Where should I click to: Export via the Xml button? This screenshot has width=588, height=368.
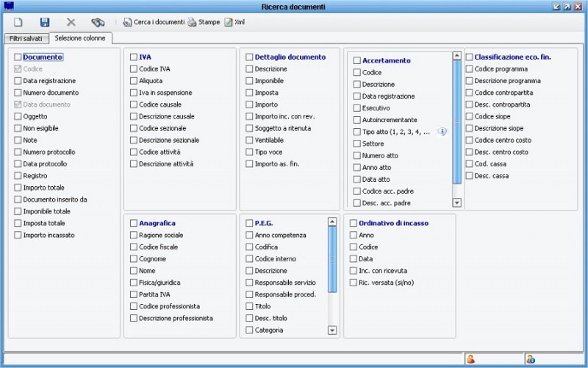click(234, 22)
